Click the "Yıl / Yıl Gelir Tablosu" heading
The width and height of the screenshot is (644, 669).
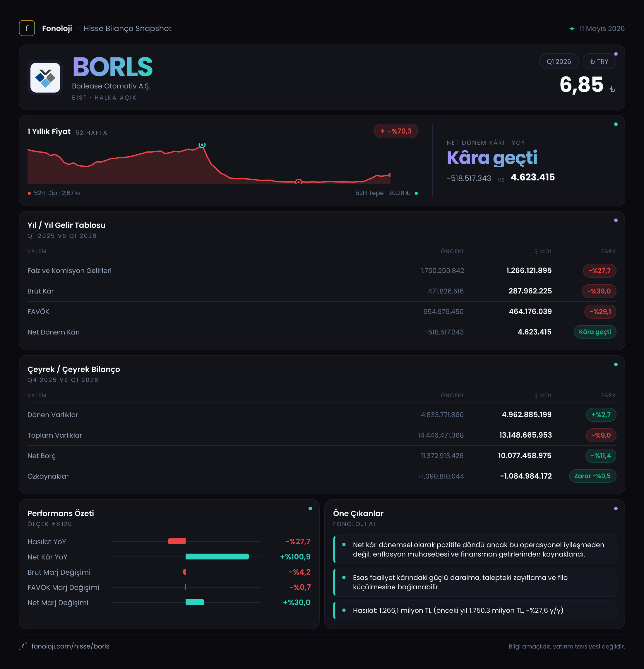pyautogui.click(x=66, y=225)
